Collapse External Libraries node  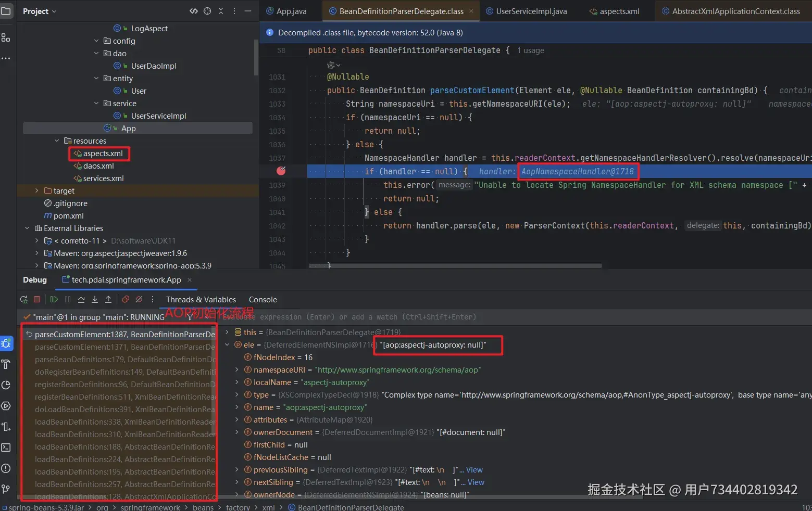coord(27,228)
